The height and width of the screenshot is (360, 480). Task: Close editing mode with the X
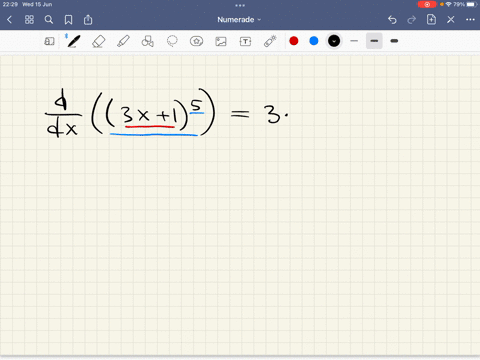pos(451,20)
